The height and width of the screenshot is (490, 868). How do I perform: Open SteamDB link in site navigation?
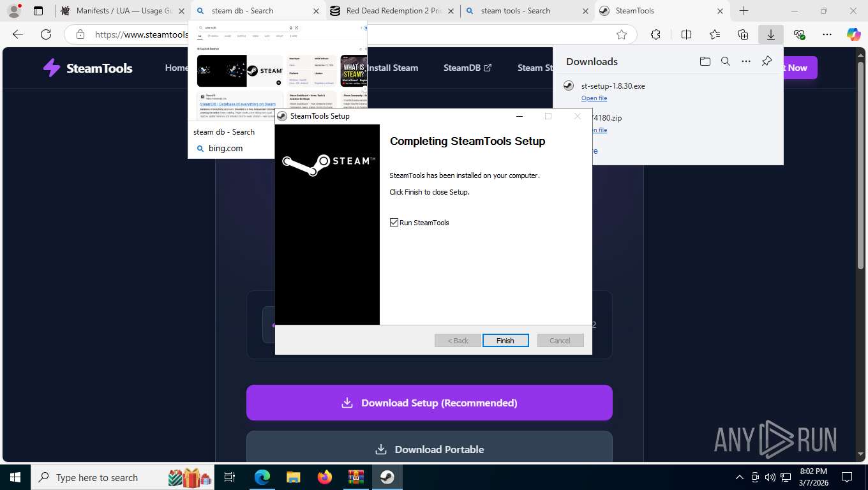pos(467,68)
